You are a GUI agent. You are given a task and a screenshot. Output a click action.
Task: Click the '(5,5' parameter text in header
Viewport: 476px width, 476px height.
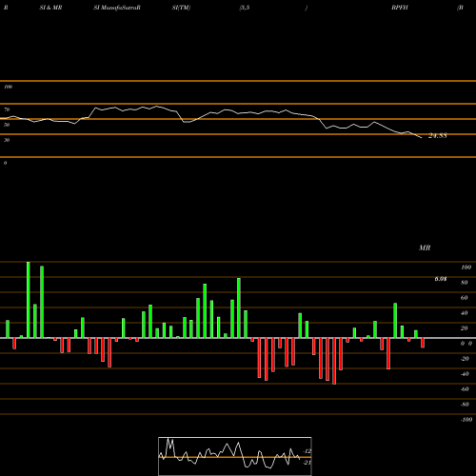[245, 8]
